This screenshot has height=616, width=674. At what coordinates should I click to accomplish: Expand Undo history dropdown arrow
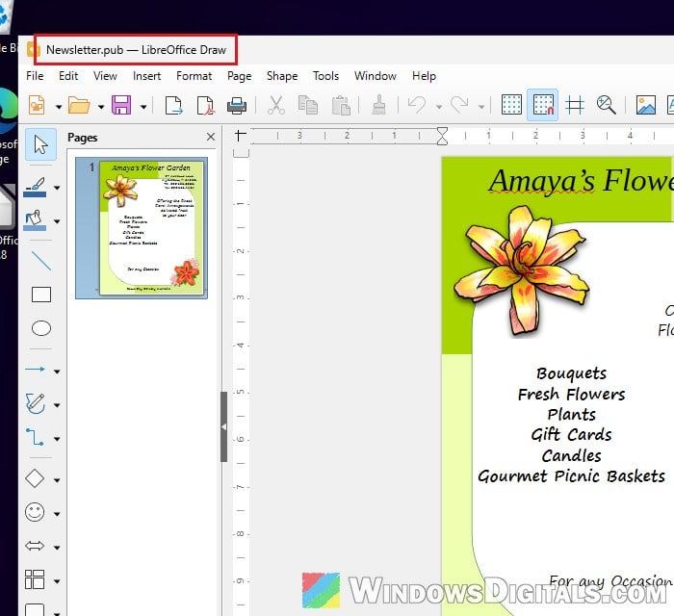coord(439,107)
